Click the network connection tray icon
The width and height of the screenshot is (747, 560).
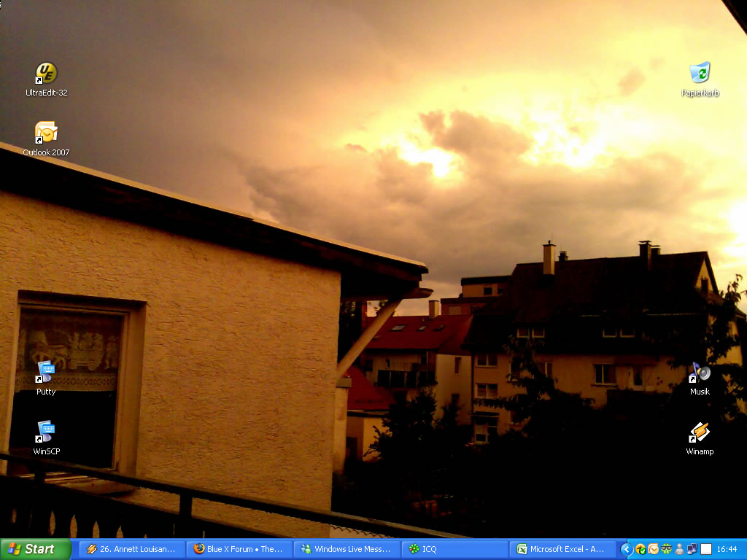click(x=692, y=549)
